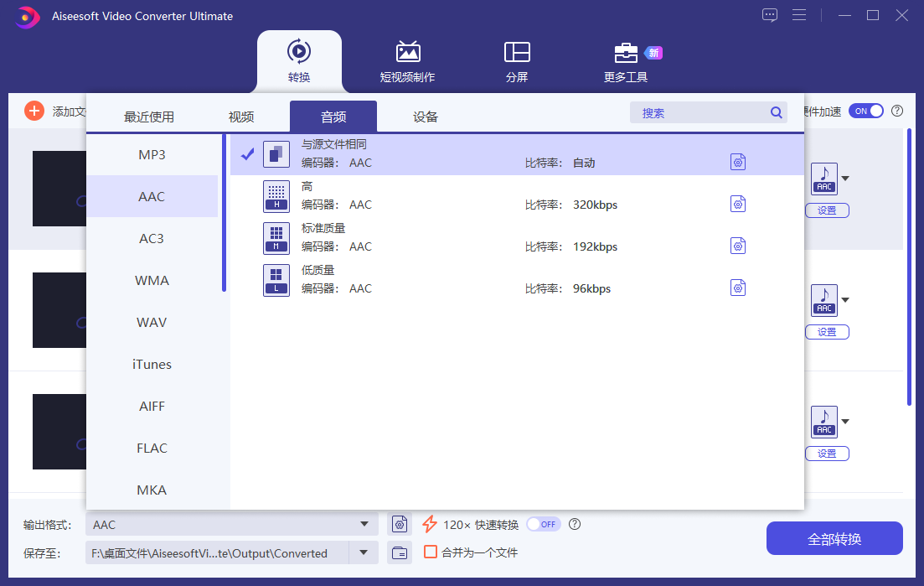Open the feedback message bubble icon

769,14
